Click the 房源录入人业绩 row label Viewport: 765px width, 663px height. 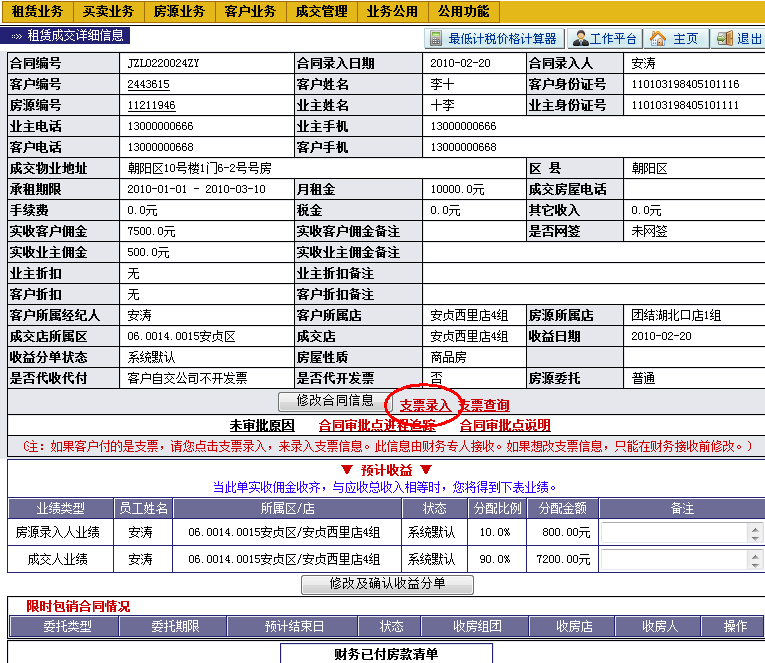58,532
